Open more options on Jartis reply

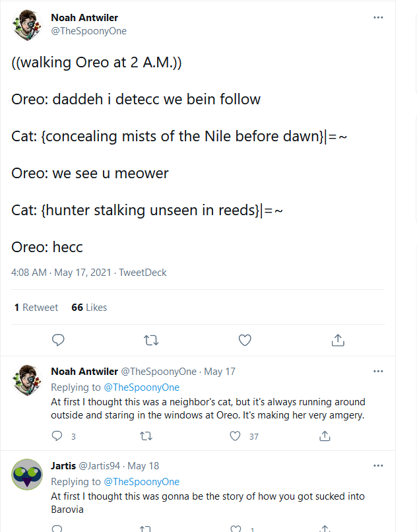point(378,466)
